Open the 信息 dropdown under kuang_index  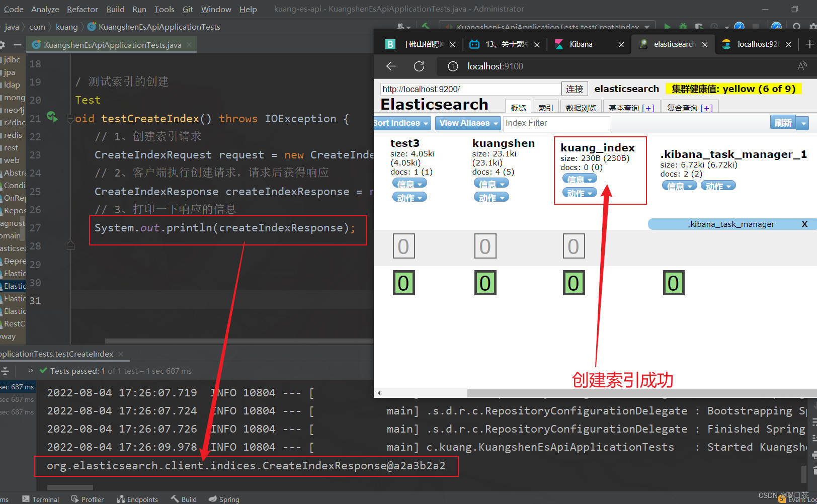tap(580, 179)
